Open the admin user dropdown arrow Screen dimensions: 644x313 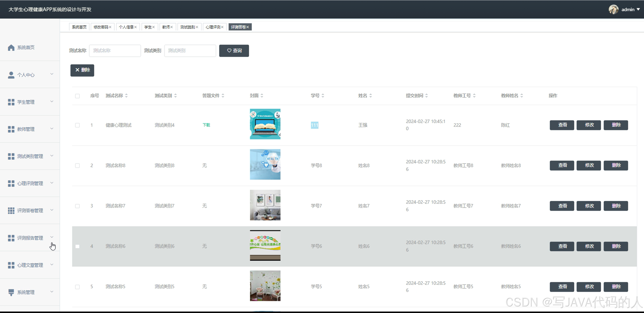point(638,10)
